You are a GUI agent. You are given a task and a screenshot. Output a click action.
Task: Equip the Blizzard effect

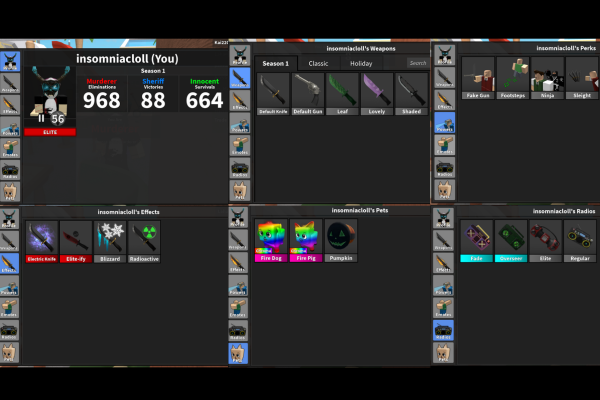click(x=110, y=242)
